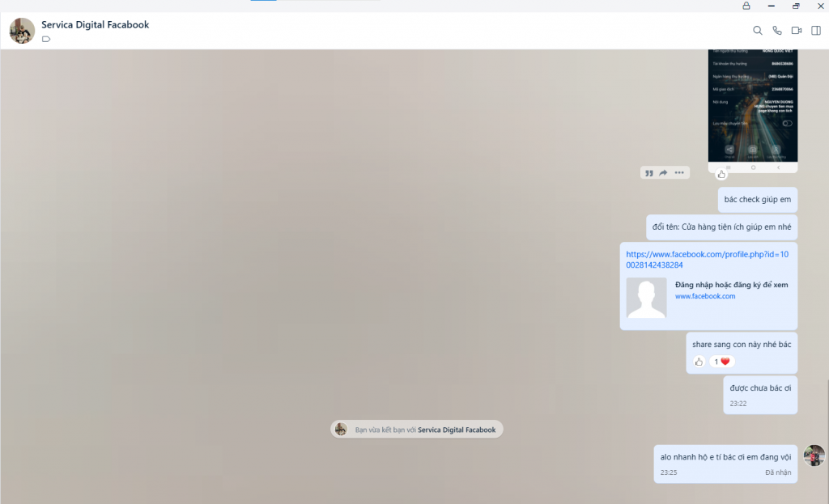
Task: Start a voice call with the contact
Action: [777, 31]
